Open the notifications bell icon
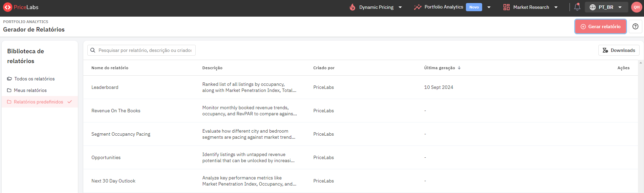The height and width of the screenshot is (193, 644). click(577, 7)
